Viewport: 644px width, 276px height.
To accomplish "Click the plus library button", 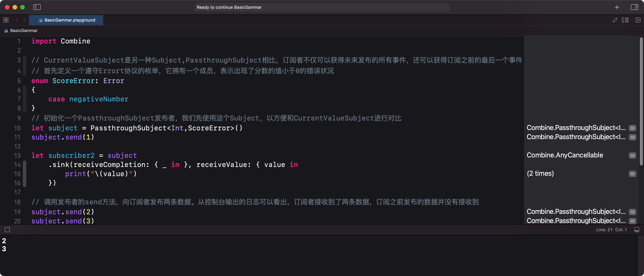I will point(617,7).
